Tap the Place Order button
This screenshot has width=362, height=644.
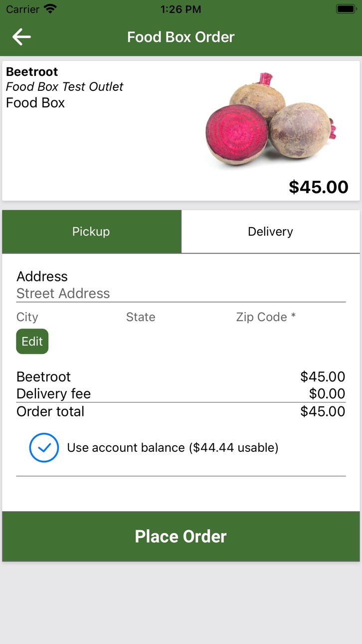tap(181, 536)
